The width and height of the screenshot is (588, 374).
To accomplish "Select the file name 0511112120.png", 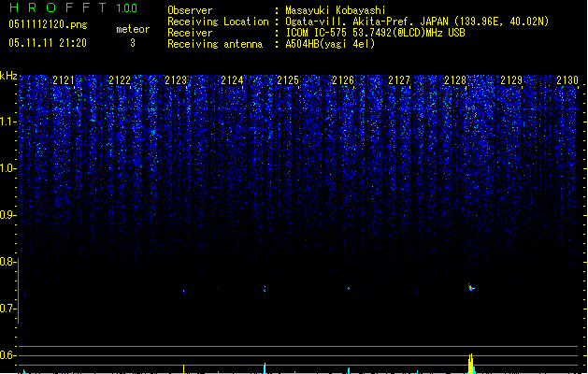I will pyautogui.click(x=48, y=24).
